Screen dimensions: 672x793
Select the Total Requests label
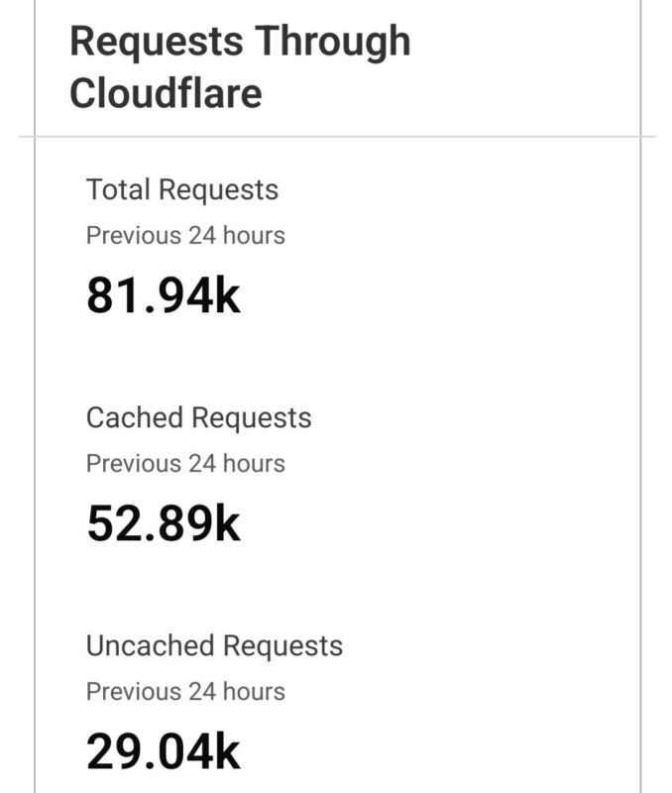coord(182,189)
